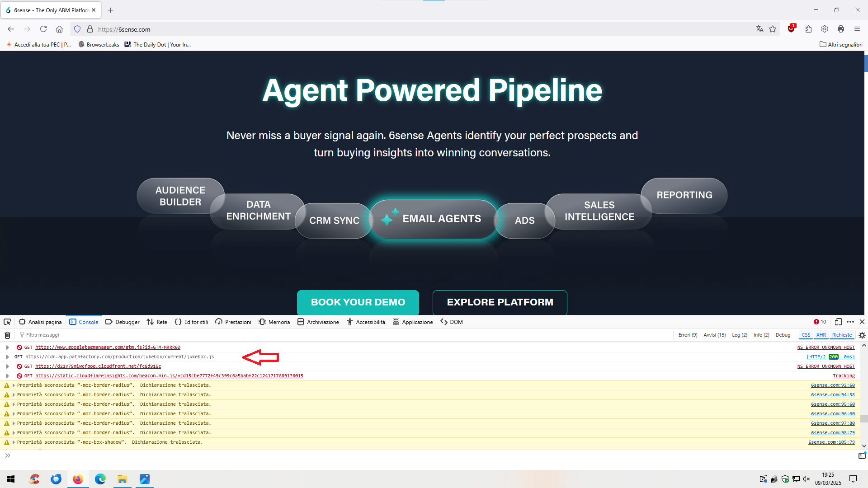Image resolution: width=868 pixels, height=488 pixels.
Task: Toggle the Errori (9) filter
Action: [x=688, y=335]
